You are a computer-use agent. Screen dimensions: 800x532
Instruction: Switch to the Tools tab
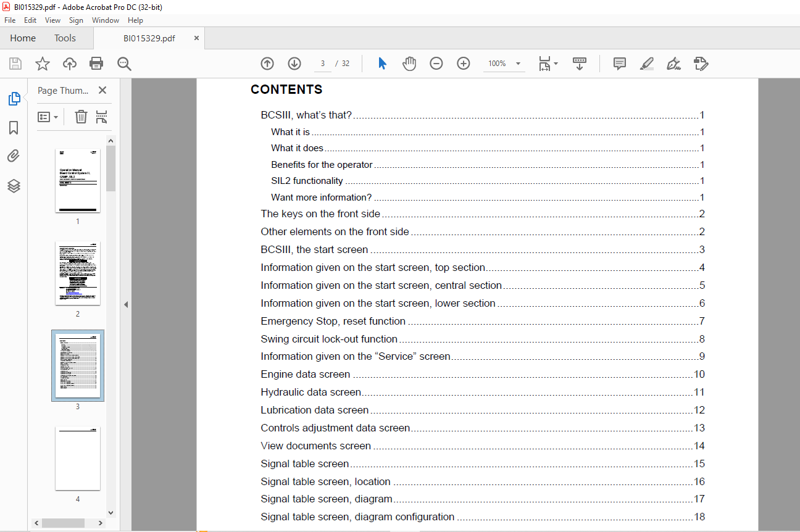coord(65,38)
